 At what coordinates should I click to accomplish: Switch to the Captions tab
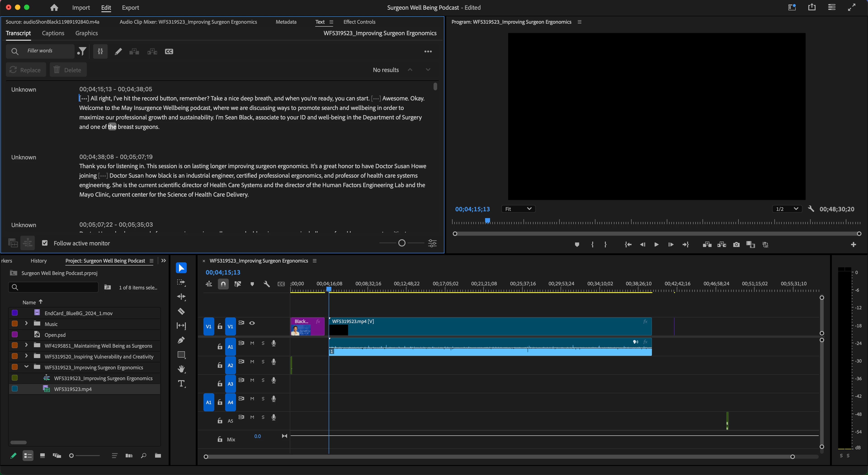click(x=53, y=33)
